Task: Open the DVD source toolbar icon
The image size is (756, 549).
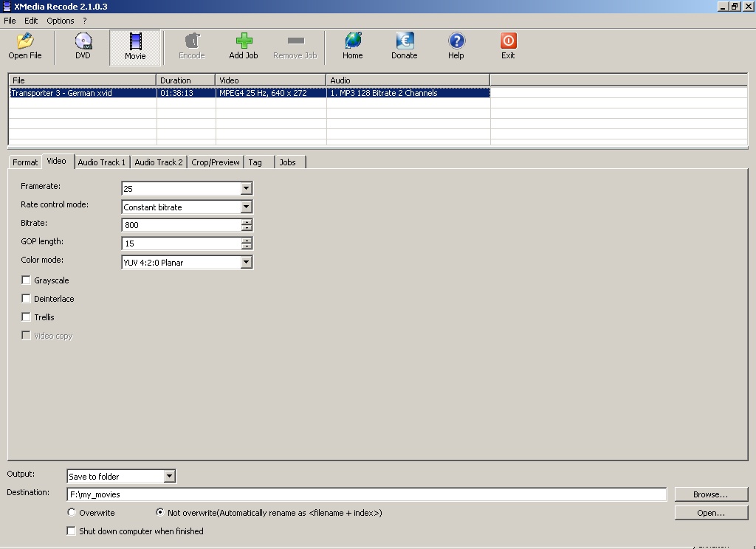Action: coord(83,41)
